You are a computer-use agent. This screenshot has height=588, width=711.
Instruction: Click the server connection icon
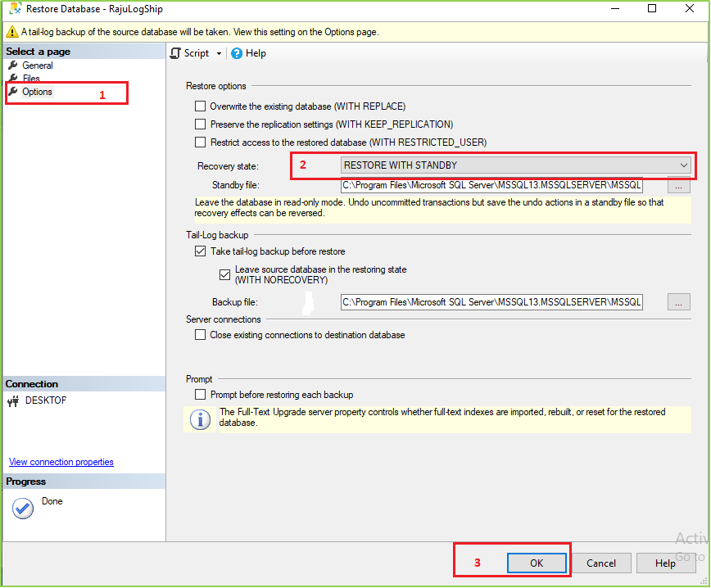point(13,401)
